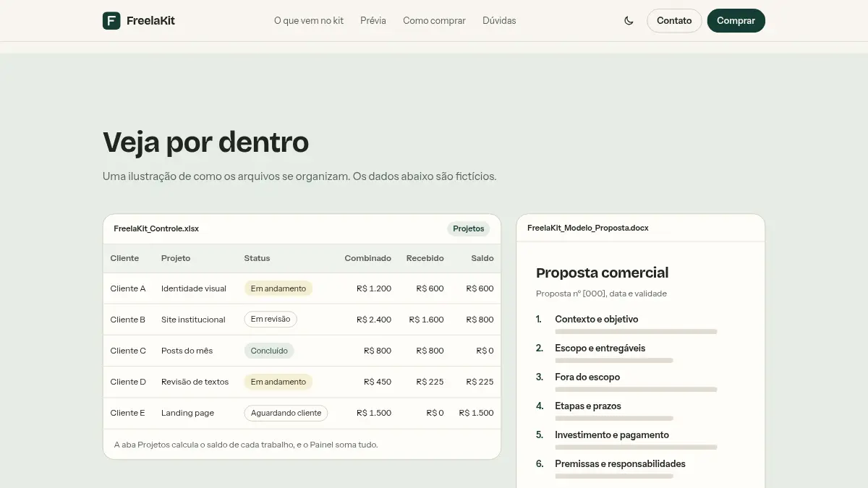Toggle dark mode with the moon icon
This screenshot has width=868, height=488.
pos(629,21)
